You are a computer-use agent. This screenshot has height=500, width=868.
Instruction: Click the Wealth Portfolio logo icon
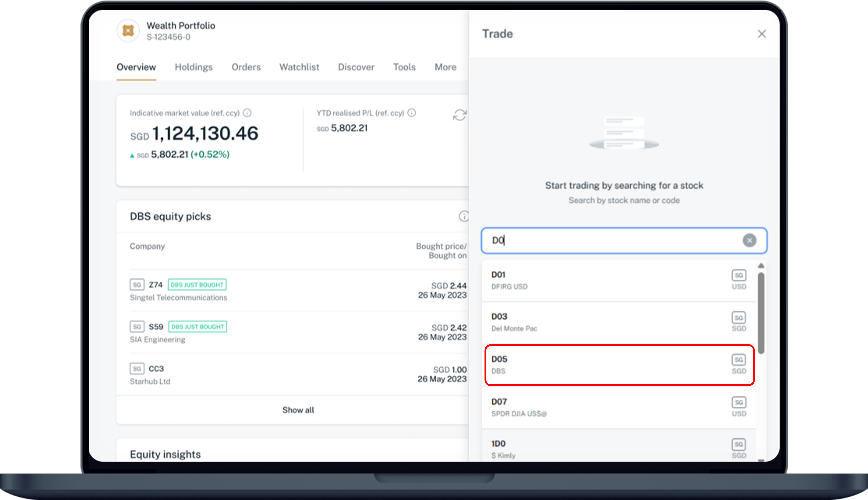tap(128, 31)
